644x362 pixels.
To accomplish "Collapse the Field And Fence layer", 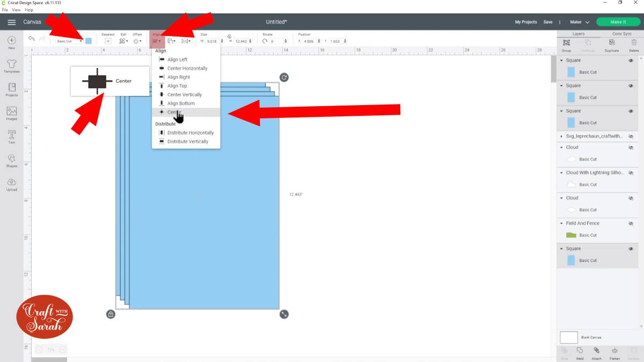I will [561, 223].
